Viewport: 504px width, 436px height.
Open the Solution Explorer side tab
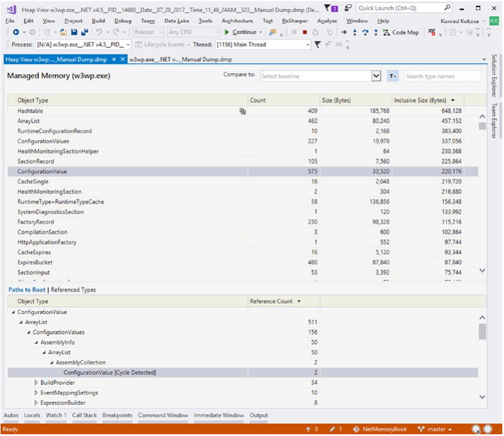coord(494,75)
